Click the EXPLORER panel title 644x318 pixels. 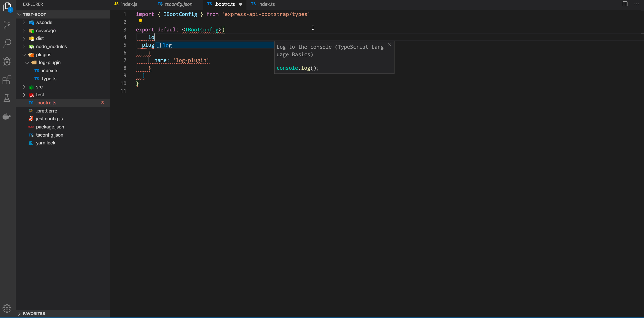click(33, 4)
